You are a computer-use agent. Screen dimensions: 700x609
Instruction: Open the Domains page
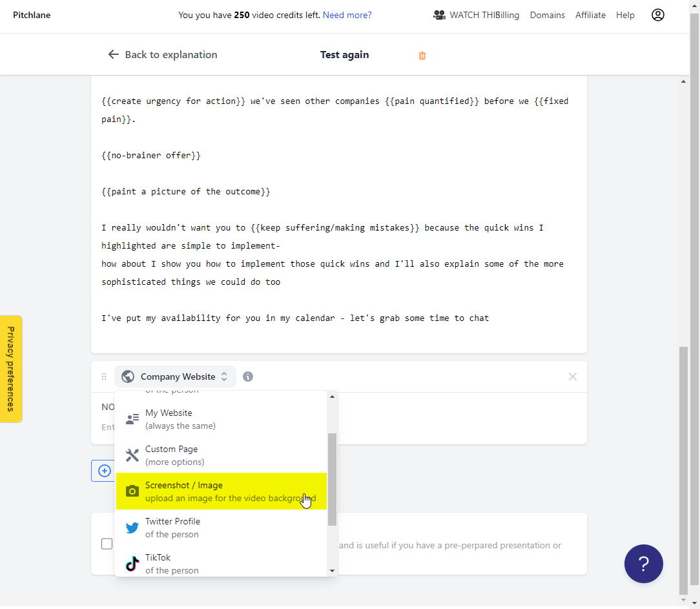[x=548, y=15]
